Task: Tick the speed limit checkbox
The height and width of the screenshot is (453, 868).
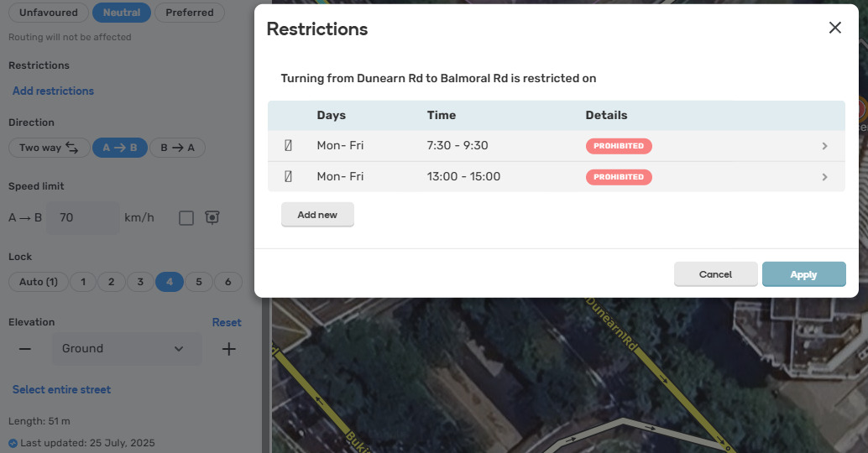Action: (186, 218)
